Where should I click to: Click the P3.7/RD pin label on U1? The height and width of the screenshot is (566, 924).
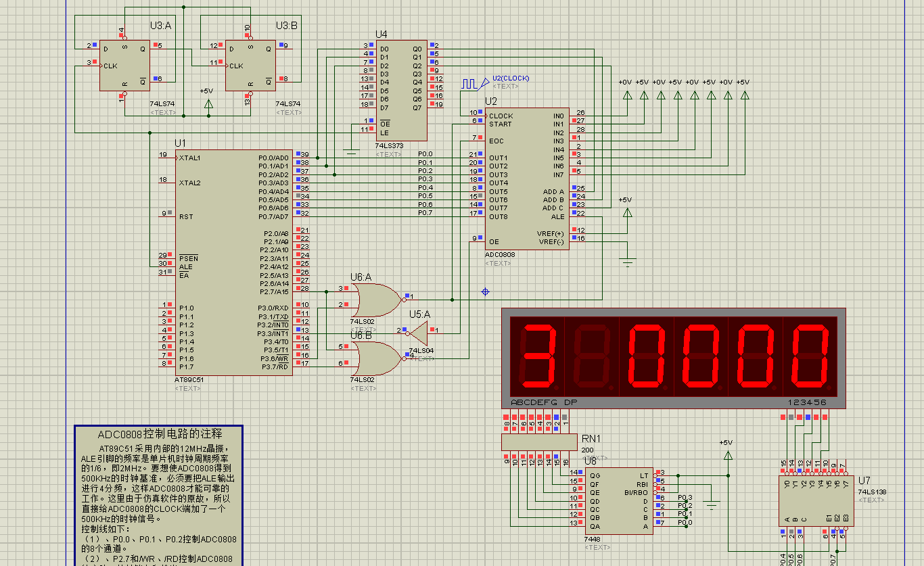coord(275,367)
